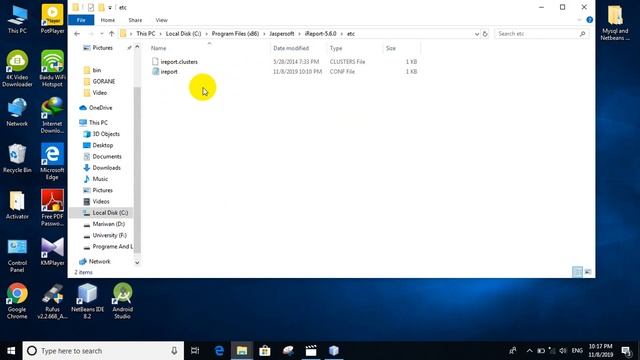Expand the ribbon chevron
Viewport: 640px width, 360px height.
pyautogui.click(x=579, y=20)
